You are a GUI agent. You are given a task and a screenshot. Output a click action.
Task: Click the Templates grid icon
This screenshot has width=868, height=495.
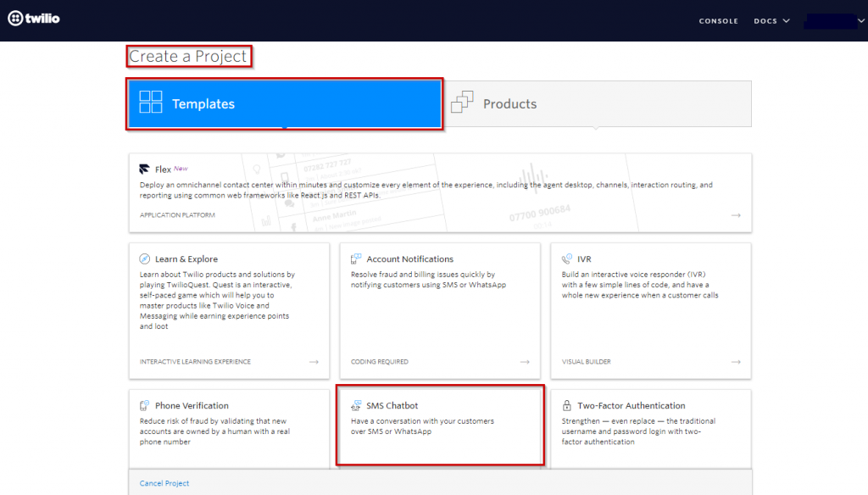[x=151, y=102]
